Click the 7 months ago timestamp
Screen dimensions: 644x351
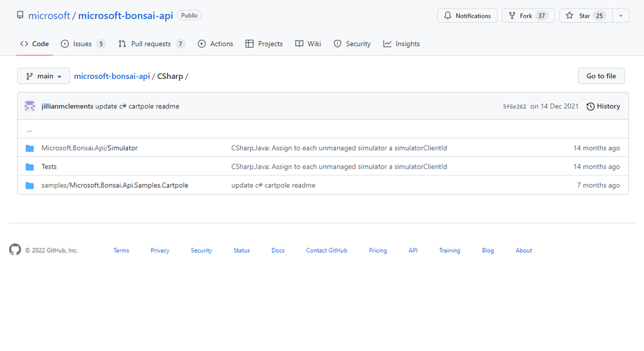[x=598, y=186]
